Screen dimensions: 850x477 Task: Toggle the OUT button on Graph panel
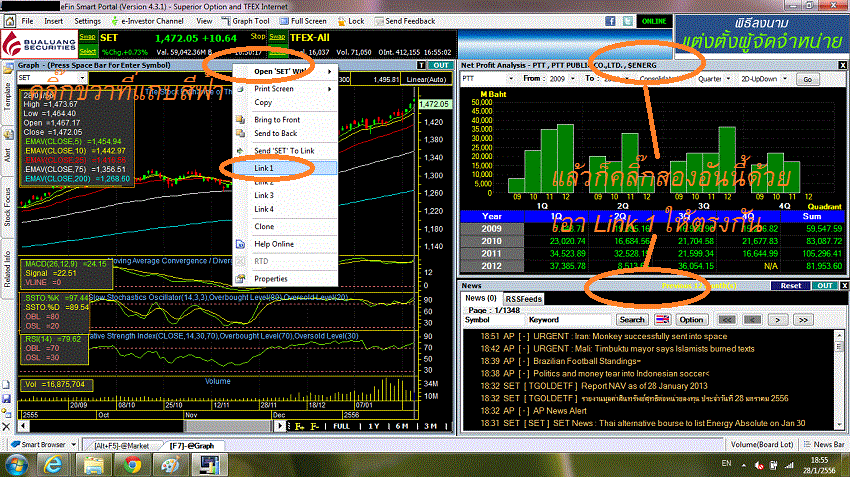click(441, 65)
